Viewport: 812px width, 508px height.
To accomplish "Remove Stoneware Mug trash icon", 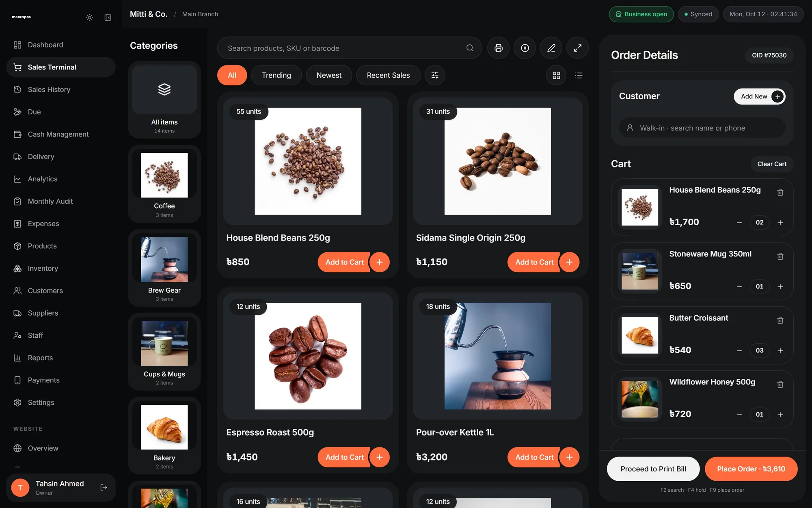I will coord(780,256).
